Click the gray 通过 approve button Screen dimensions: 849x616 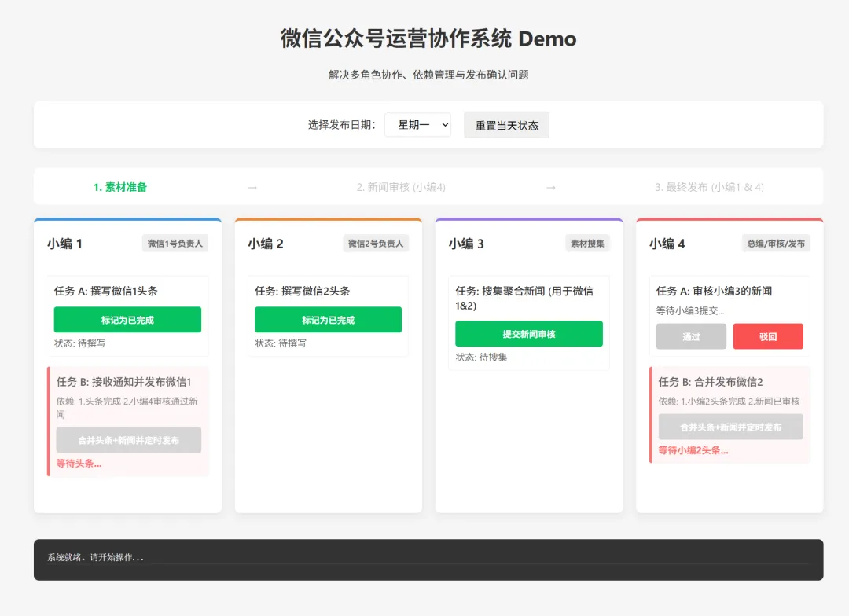[x=692, y=337]
